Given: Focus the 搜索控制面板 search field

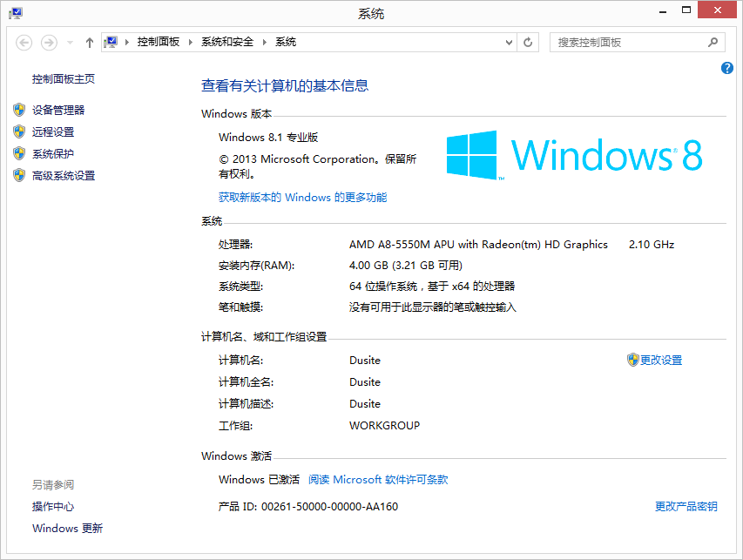Looking at the screenshot, I should pyautogui.click(x=638, y=42).
